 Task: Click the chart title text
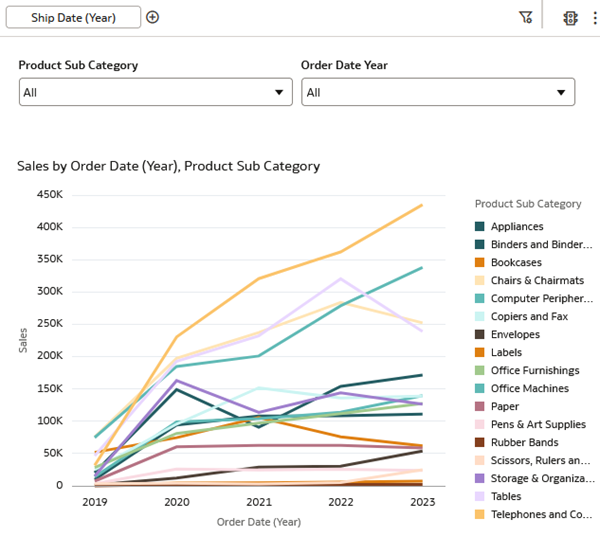(x=168, y=166)
